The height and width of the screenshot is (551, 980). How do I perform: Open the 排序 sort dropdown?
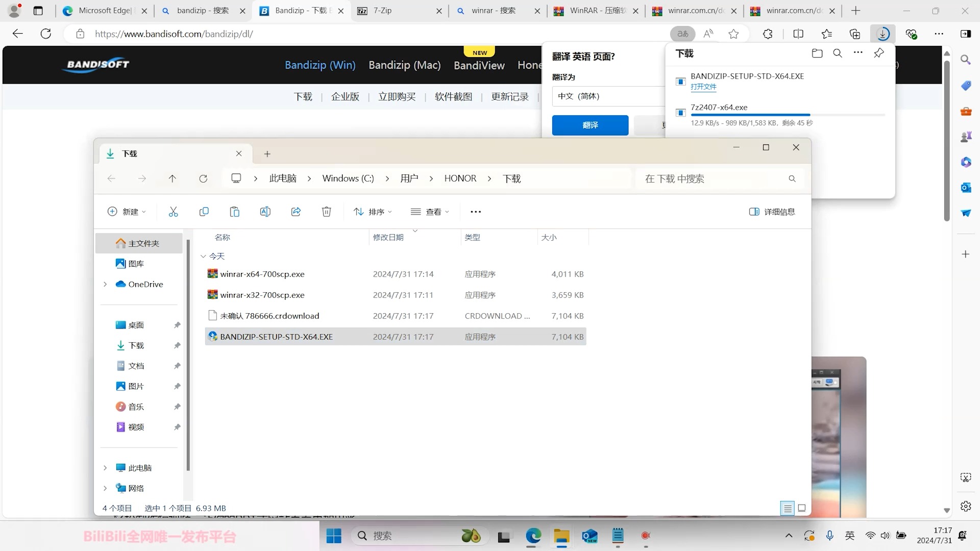click(x=373, y=212)
